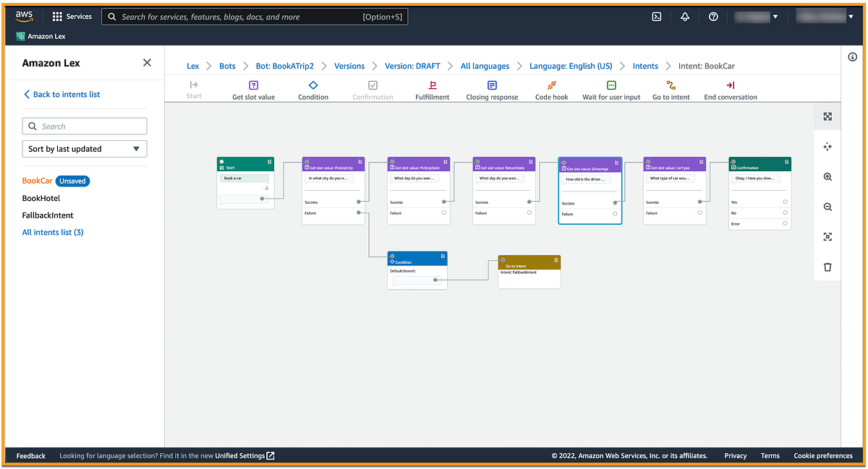Add a Get slot value block
Image resolution: width=868 pixels, height=469 pixels.
[253, 90]
